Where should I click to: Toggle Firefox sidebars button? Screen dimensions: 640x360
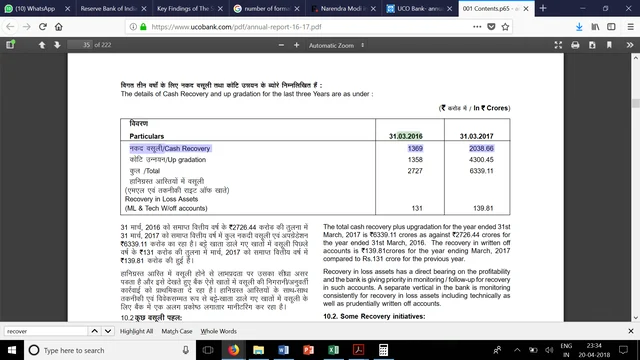[611, 27]
